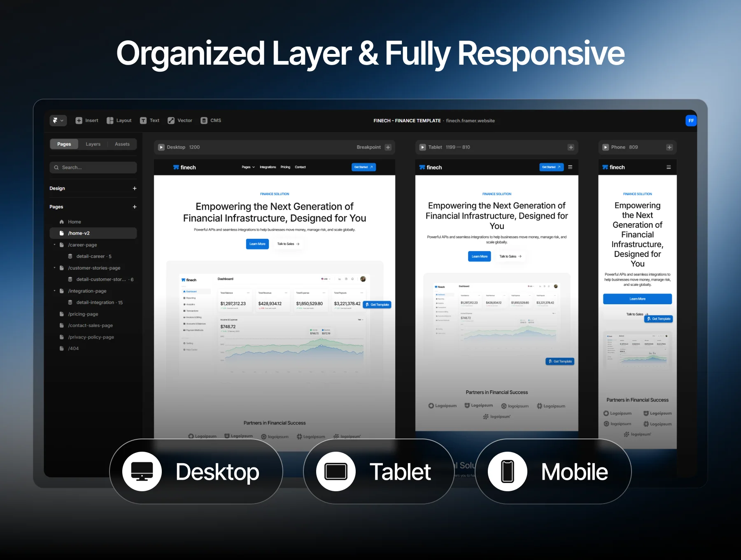
Task: Switch to the Pages tab
Action: (x=64, y=144)
